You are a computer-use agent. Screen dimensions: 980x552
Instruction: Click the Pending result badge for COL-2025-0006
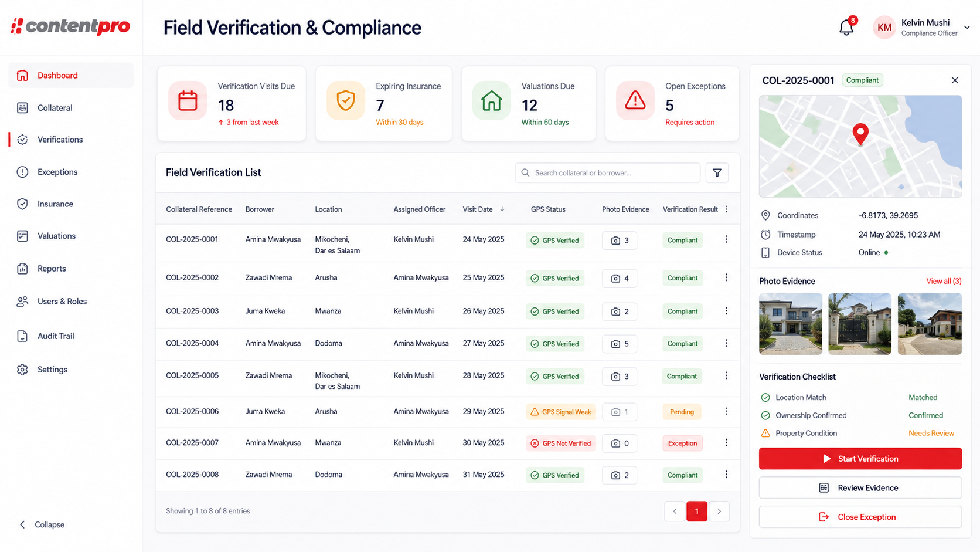coord(682,412)
